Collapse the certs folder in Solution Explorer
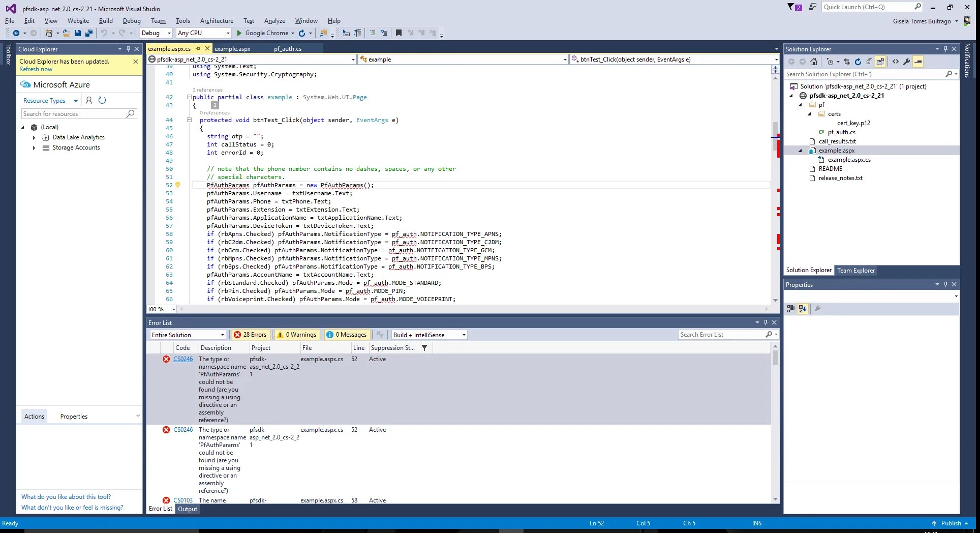 [x=809, y=114]
